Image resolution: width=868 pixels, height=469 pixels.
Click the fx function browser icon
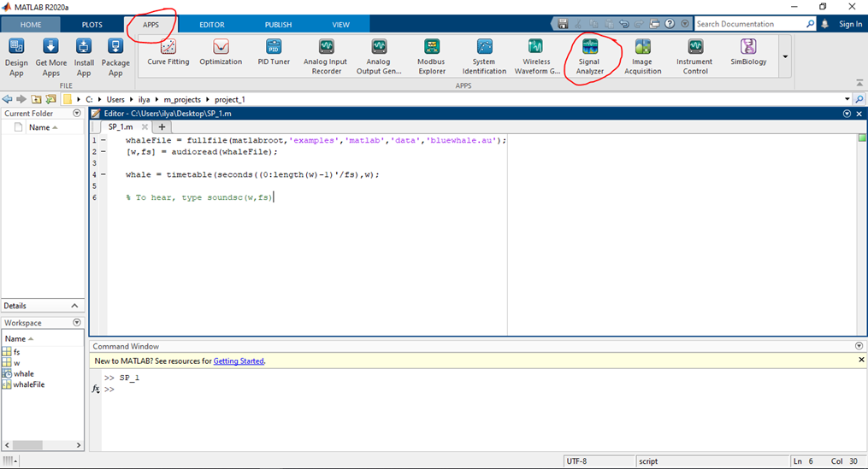coord(96,389)
